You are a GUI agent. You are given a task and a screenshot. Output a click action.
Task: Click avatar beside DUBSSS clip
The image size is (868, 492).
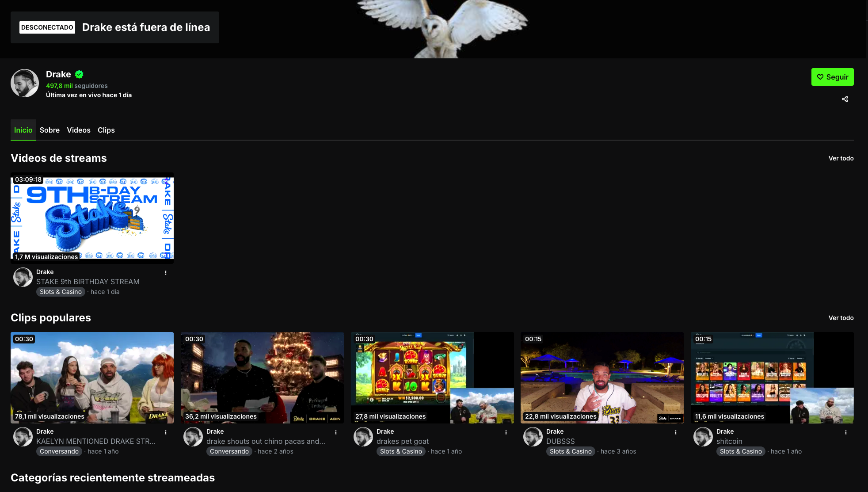pos(533,437)
